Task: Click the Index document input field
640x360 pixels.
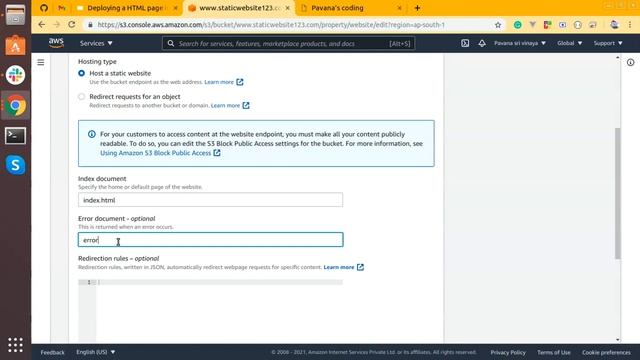Action: (211, 200)
